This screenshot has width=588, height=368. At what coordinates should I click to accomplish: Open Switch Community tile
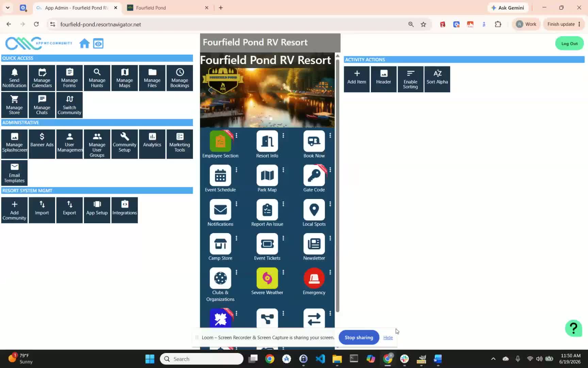(x=69, y=105)
